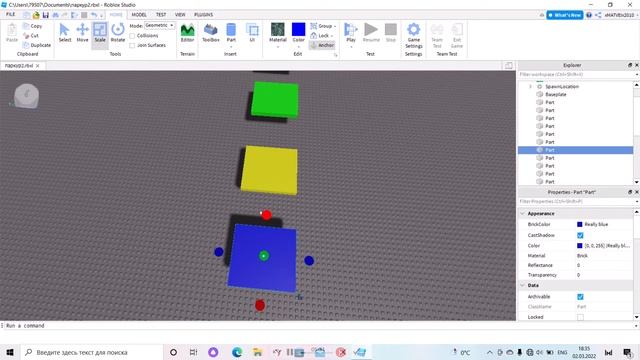The width and height of the screenshot is (640, 360).
Task: Click the Team Test icon
Action: 437,29
